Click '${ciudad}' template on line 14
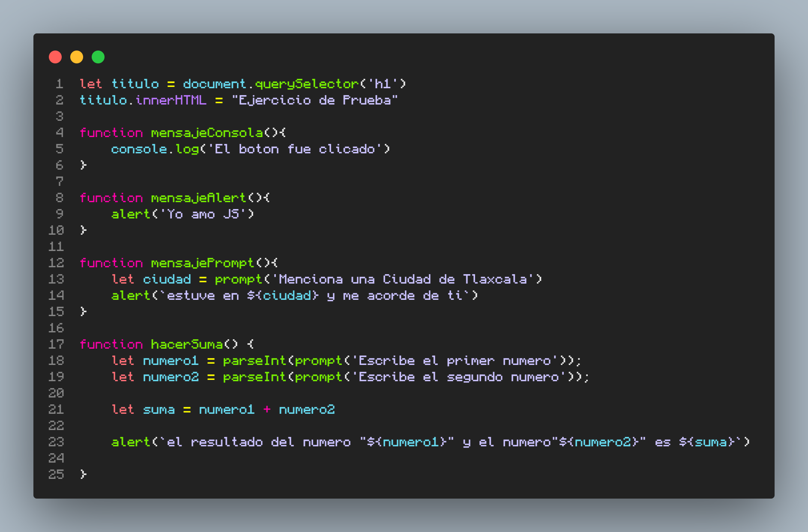Image resolution: width=808 pixels, height=532 pixels. click(x=283, y=296)
